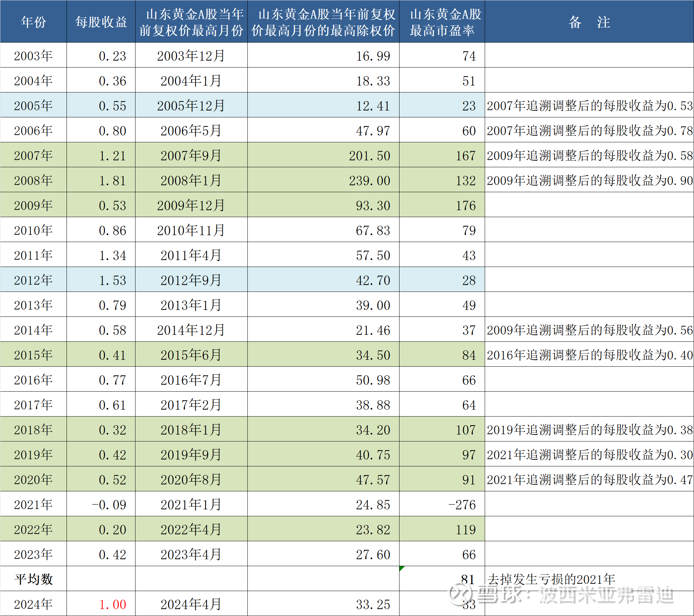Click note 2009年追溯调整后的每股收益为0.56
The height and width of the screenshot is (616, 694).
(590, 330)
